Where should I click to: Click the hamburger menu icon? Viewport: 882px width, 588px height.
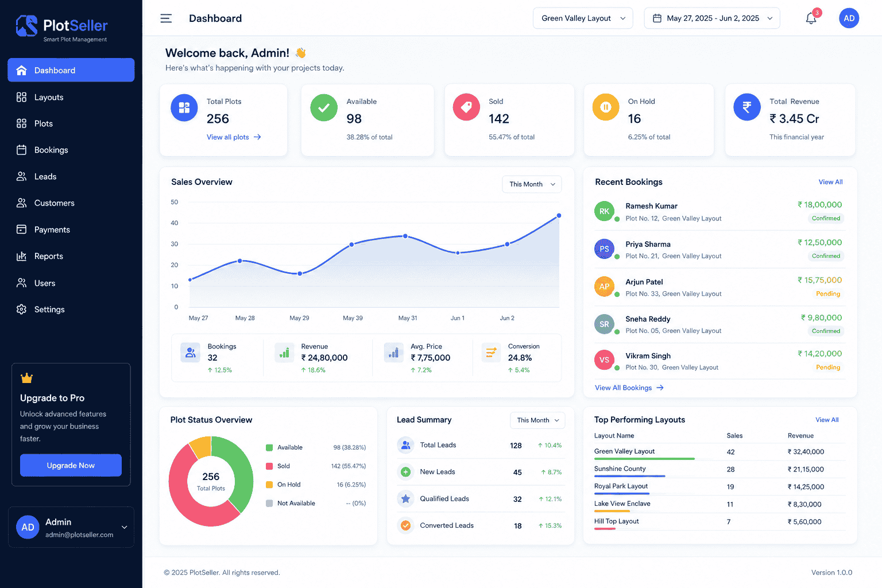pos(166,18)
